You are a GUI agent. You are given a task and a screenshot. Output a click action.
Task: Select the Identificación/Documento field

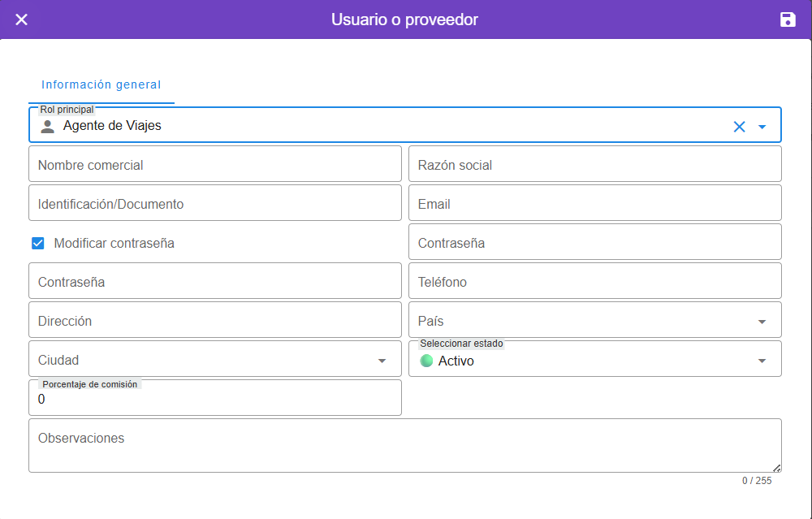click(x=215, y=204)
